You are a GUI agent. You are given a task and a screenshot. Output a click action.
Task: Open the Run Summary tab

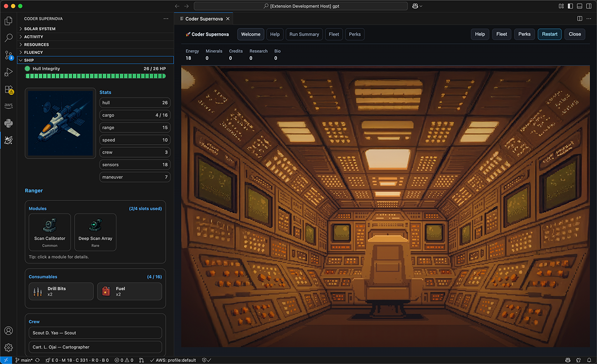(304, 34)
